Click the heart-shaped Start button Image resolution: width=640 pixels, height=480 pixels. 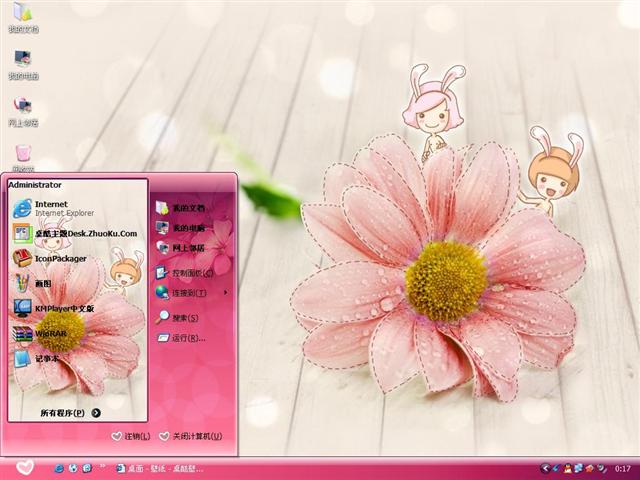[x=25, y=467]
